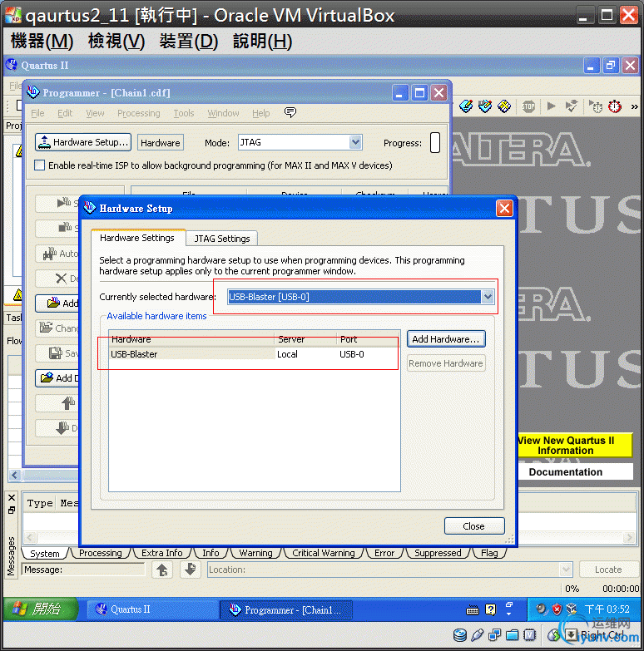Open Programmer Window menu
The image size is (644, 651).
(x=223, y=113)
